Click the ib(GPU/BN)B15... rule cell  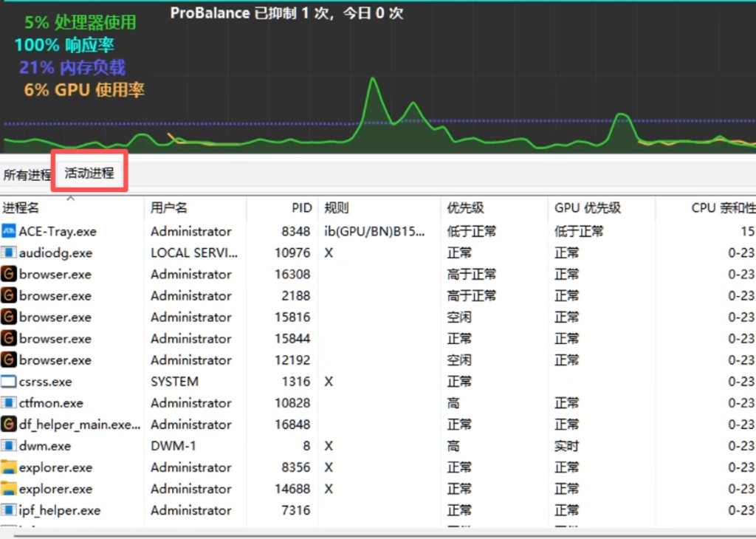pos(374,231)
